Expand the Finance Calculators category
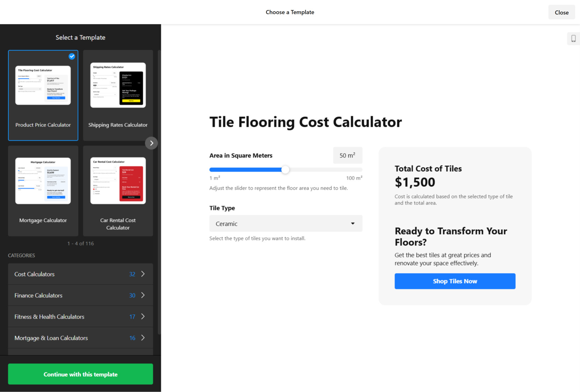 coord(143,295)
